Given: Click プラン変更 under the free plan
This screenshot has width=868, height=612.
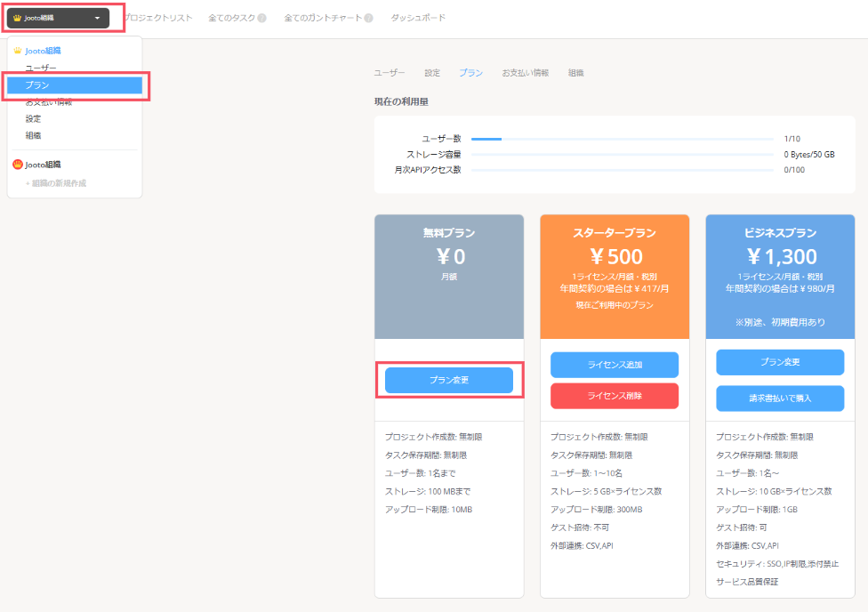Looking at the screenshot, I should [x=449, y=380].
